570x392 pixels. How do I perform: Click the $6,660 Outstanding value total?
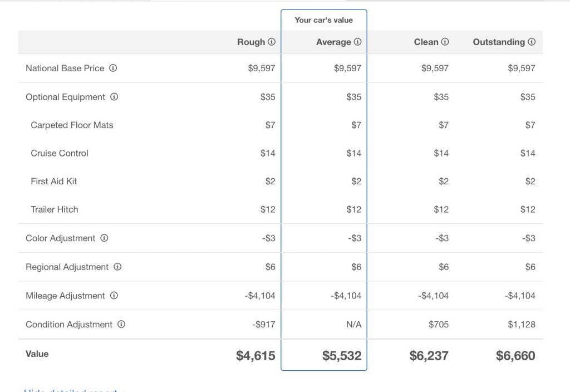[x=515, y=356]
